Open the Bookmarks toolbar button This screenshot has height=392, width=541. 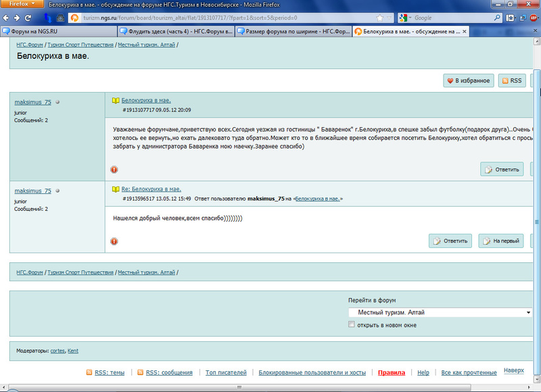511,18
